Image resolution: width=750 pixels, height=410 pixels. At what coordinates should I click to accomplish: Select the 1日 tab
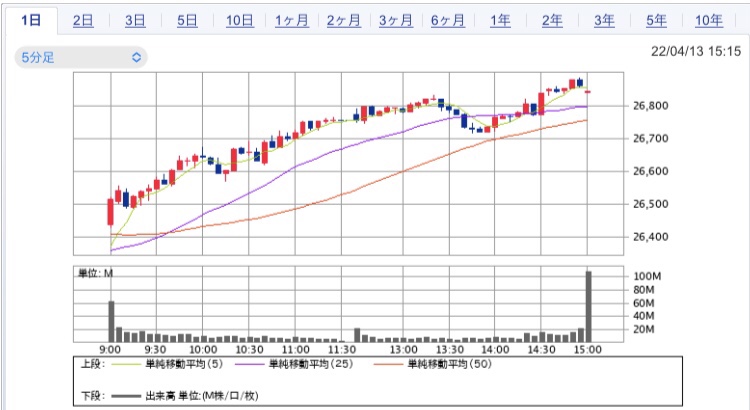pos(31,20)
